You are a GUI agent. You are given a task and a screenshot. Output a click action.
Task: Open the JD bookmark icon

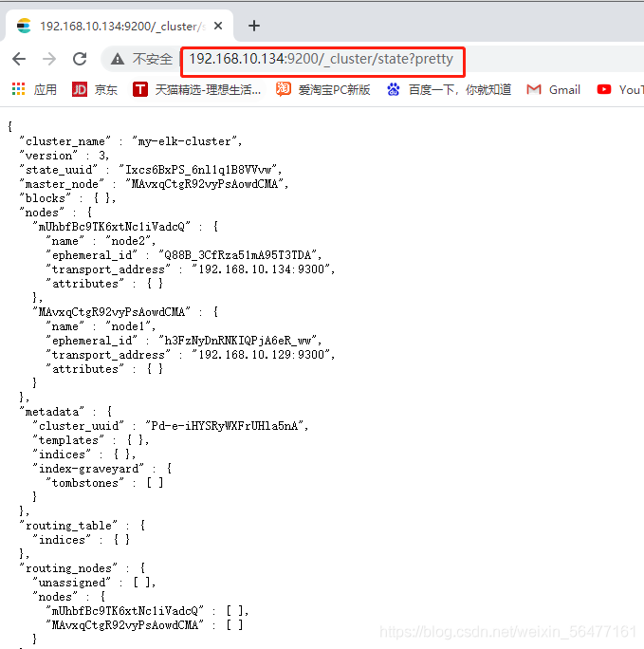pos(80,89)
